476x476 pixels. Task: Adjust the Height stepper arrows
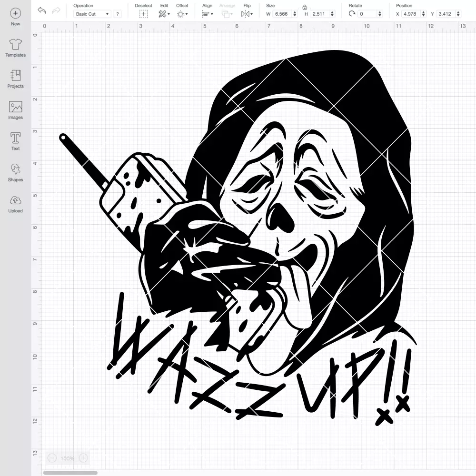(332, 14)
